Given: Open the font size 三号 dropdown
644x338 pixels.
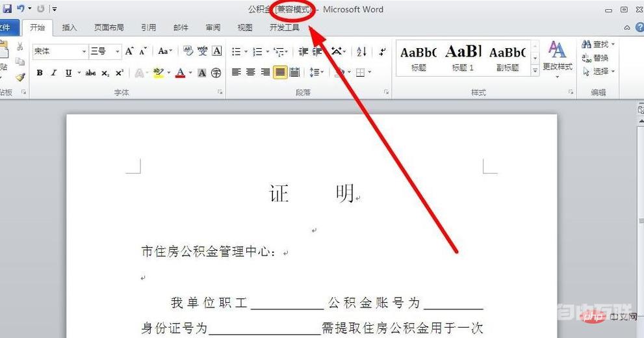Looking at the screenshot, I should pyautogui.click(x=118, y=51).
